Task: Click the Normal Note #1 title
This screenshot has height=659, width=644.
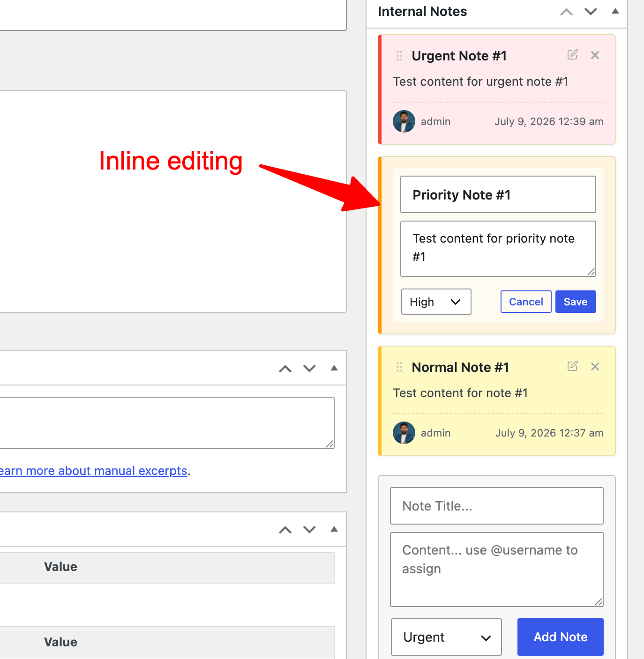Action: coord(460,367)
